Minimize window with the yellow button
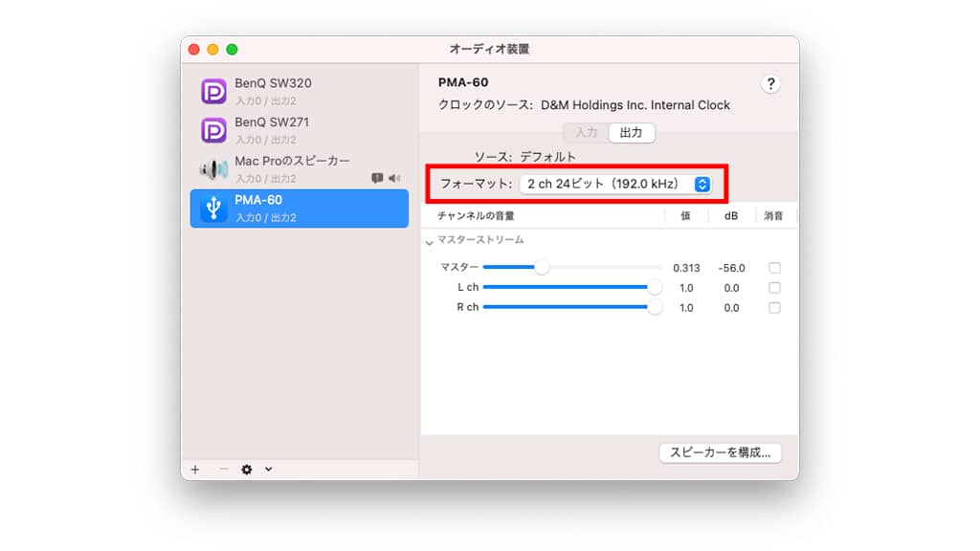Viewport: 980px width, 551px height. [212, 50]
